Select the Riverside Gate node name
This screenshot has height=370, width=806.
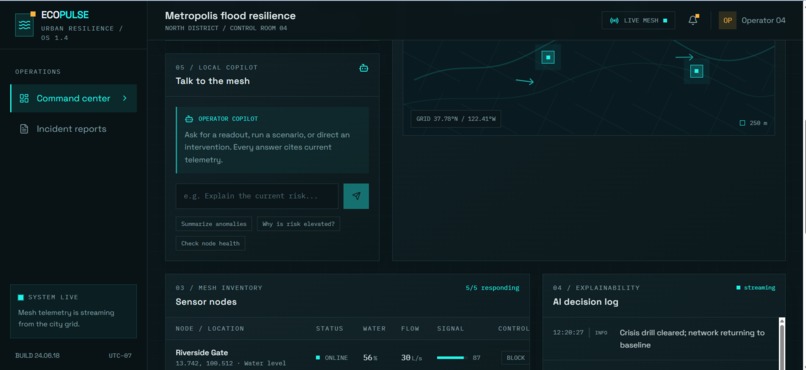[x=202, y=353]
